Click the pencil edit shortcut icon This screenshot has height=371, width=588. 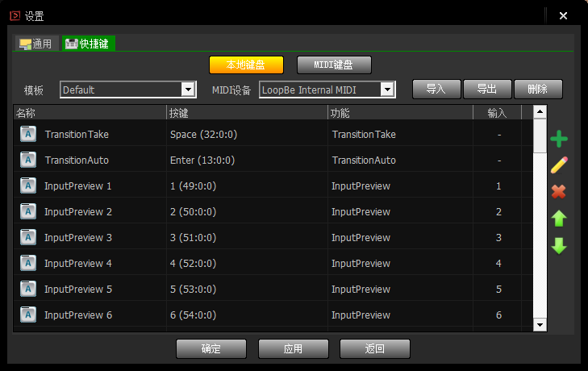(559, 165)
